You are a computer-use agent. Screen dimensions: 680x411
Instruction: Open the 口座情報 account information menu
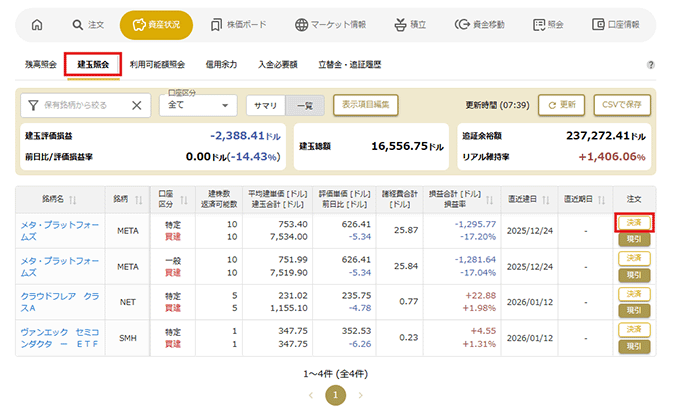point(617,25)
